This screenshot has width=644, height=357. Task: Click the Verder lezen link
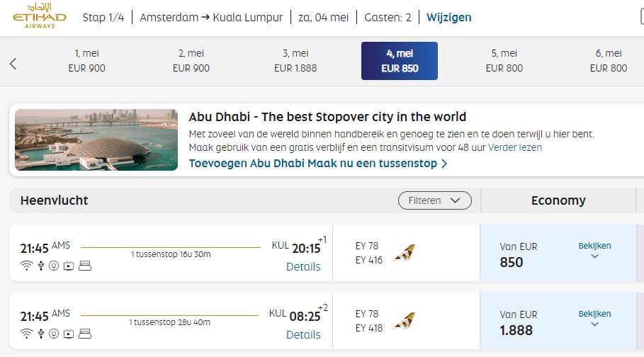515,147
